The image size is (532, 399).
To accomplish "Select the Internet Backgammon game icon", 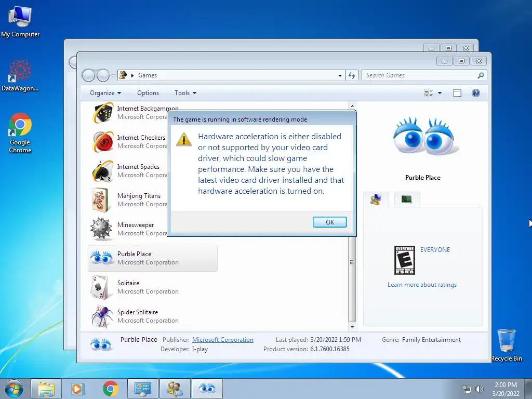I will 102,113.
